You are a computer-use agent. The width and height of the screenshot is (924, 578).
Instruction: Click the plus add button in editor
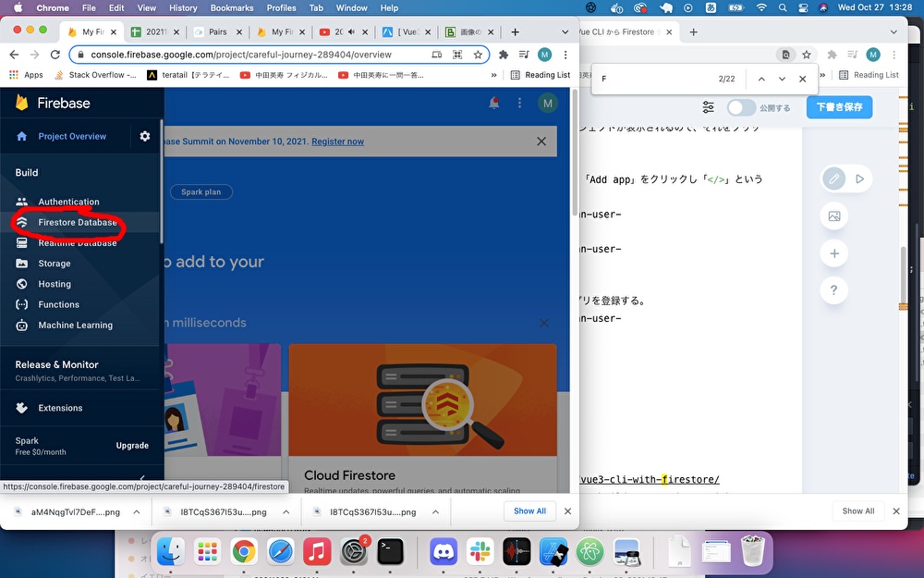tap(833, 253)
